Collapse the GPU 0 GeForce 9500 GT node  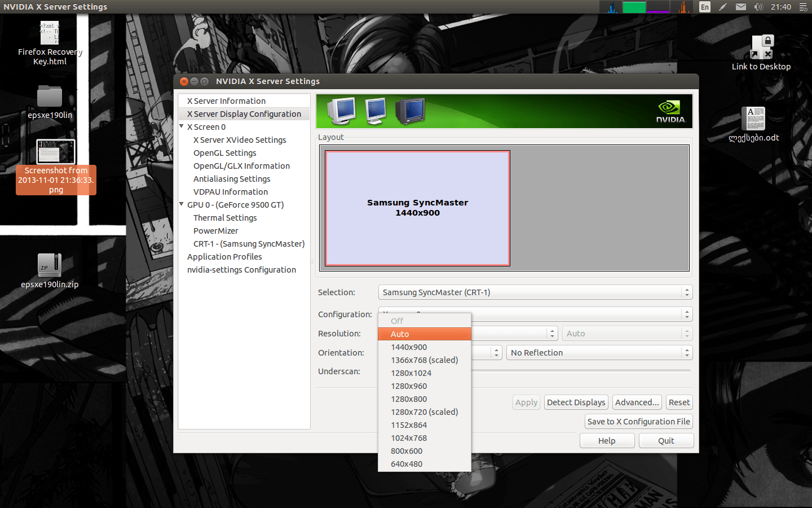pyautogui.click(x=182, y=204)
